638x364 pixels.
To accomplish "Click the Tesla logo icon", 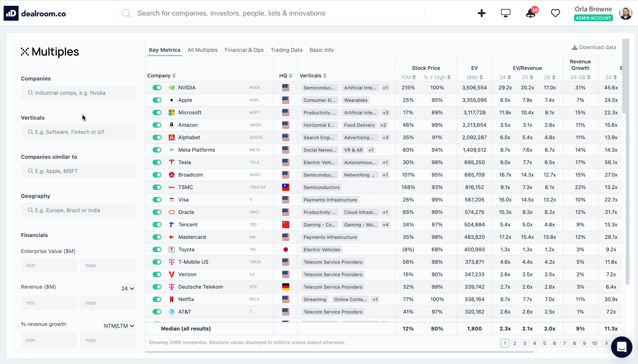I will (171, 162).
